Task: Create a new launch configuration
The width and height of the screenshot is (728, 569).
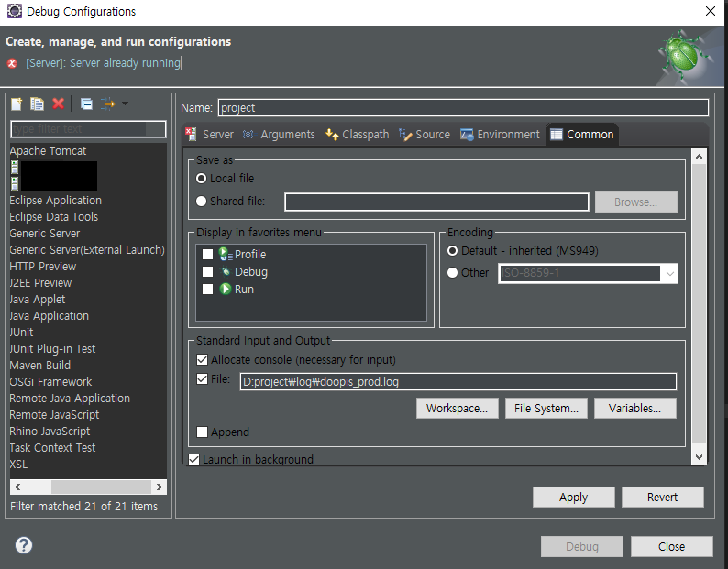Action: [x=17, y=104]
